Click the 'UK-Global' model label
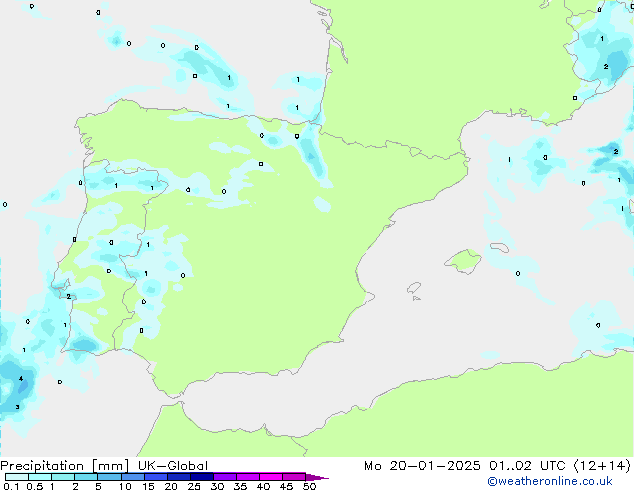The image size is (634, 490). [173, 466]
